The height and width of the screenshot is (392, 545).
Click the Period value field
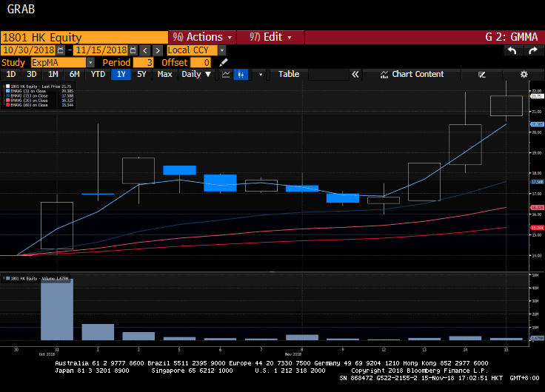143,62
